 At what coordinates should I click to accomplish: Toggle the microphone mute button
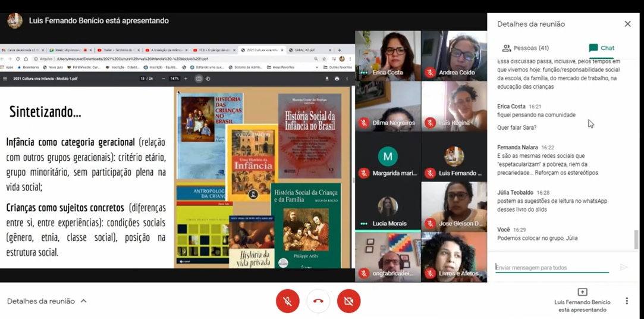pos(287,301)
